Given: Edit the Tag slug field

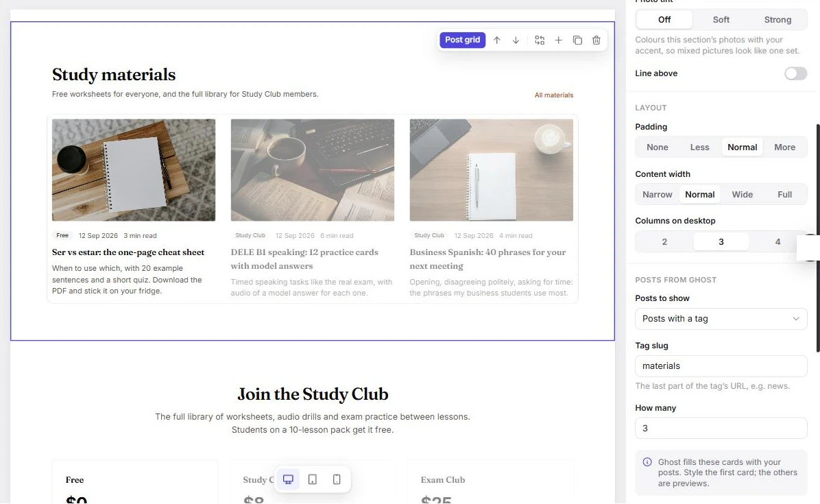Looking at the screenshot, I should [721, 366].
